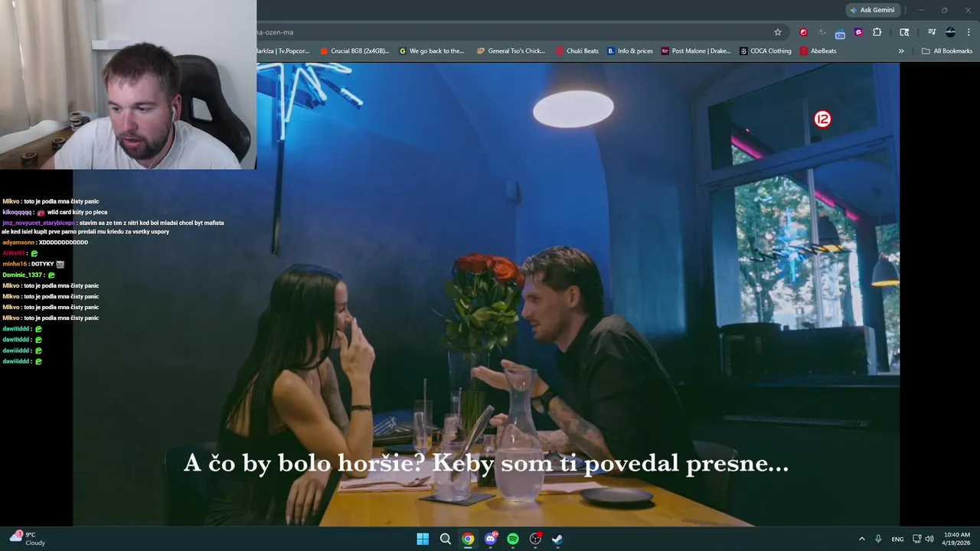Open Windows taskbar Search
980x551 pixels.
445,539
